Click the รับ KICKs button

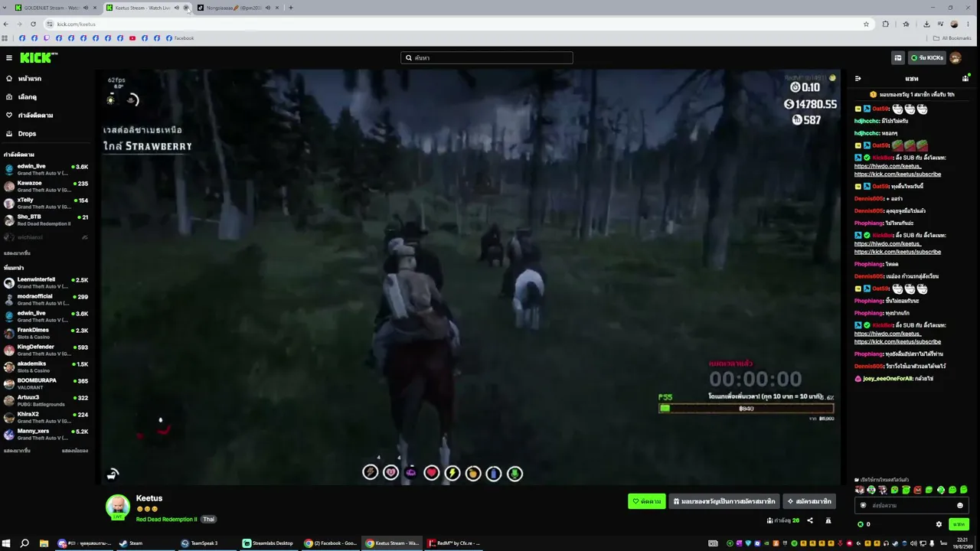point(926,57)
